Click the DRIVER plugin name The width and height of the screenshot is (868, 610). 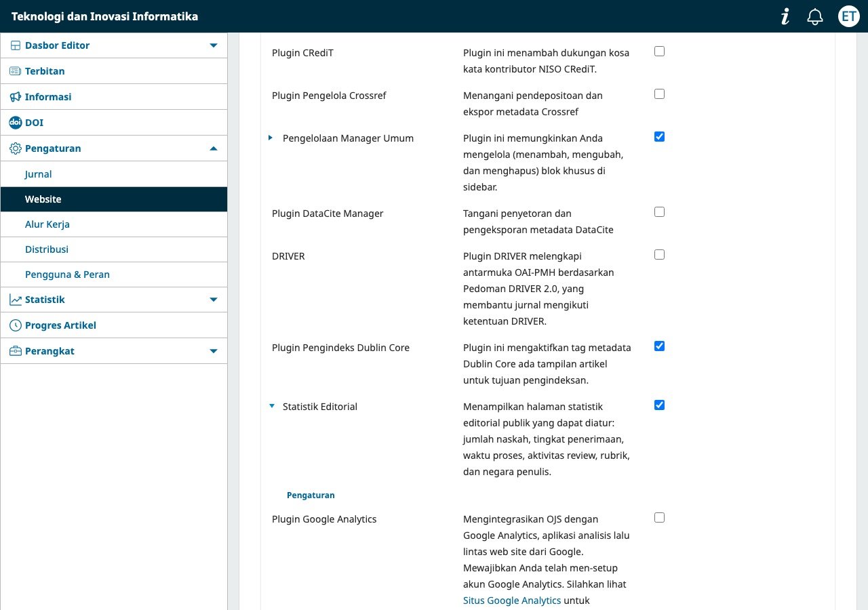(x=288, y=256)
